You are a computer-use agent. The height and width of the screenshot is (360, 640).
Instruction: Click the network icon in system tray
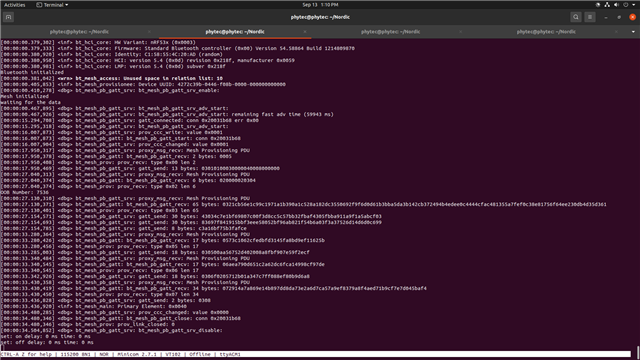coord(607,5)
